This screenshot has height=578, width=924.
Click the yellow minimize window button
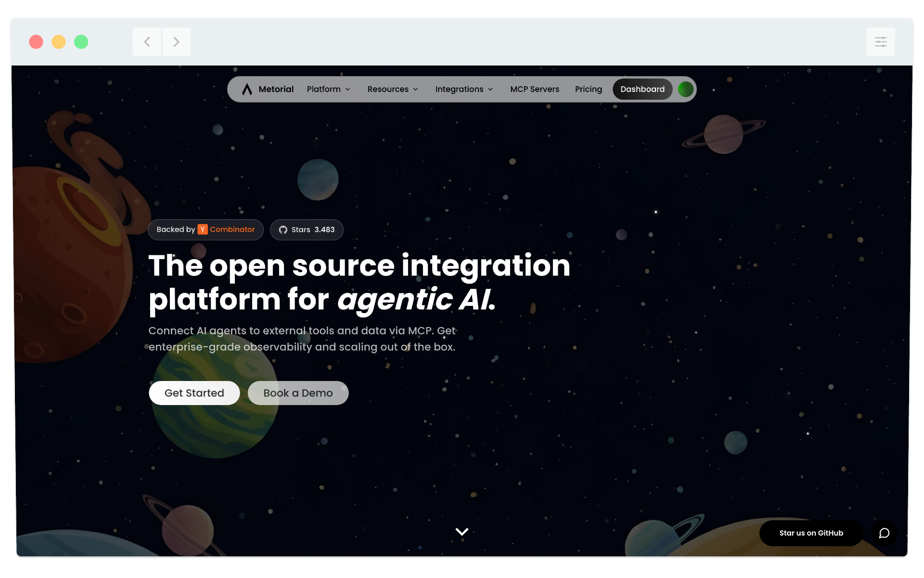[59, 42]
